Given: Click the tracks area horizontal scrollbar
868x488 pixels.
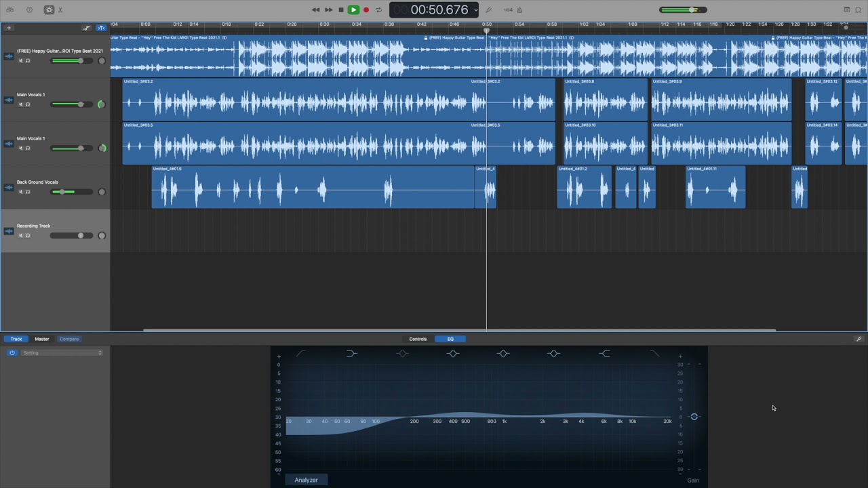Looking at the screenshot, I should point(459,330).
